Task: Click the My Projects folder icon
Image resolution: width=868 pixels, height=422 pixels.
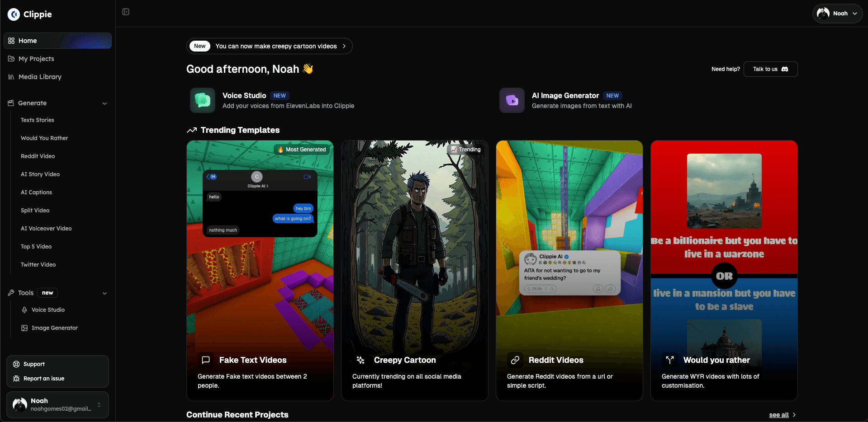Action: [x=11, y=59]
